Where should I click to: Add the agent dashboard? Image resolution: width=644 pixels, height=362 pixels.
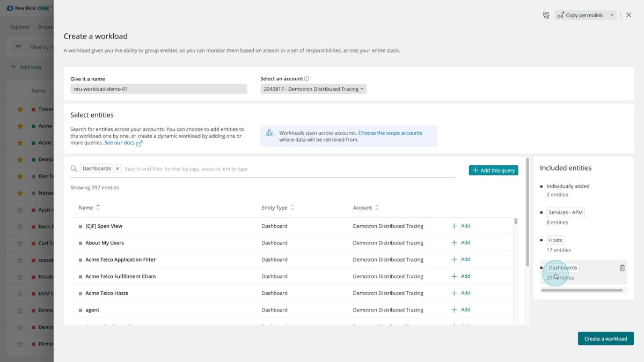point(461,309)
